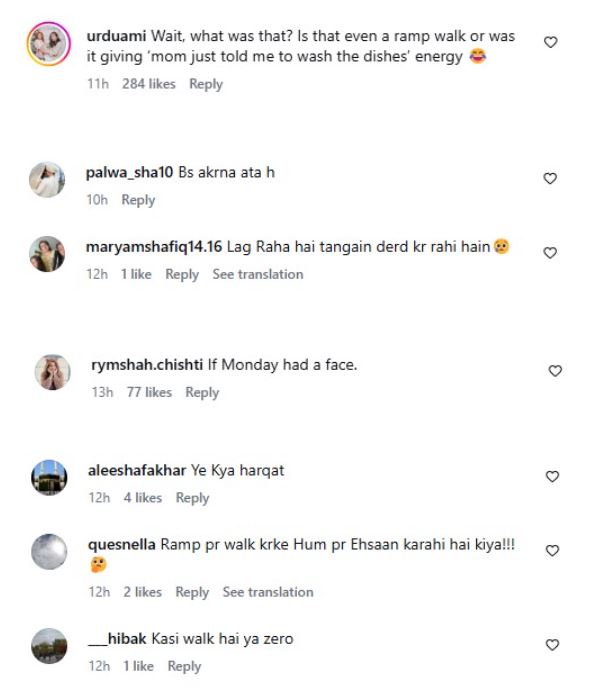Open palwa_sha10's avatar

coord(48,179)
